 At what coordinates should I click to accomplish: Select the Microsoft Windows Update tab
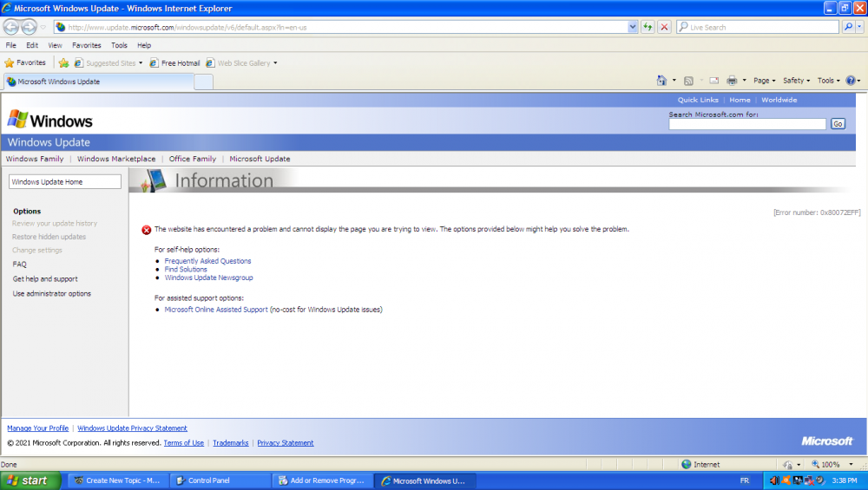95,82
